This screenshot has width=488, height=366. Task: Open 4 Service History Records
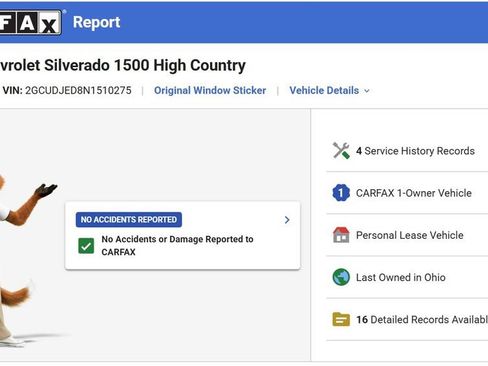[415, 151]
